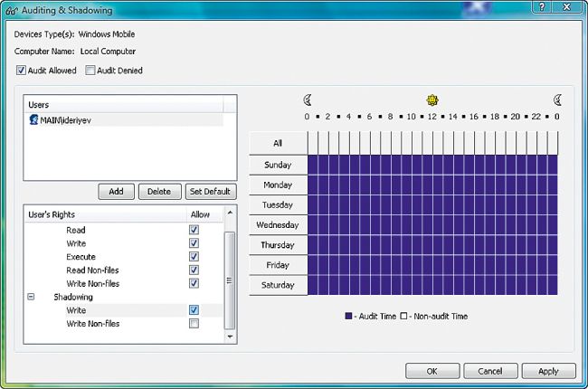This screenshot has width=588, height=389.
Task: Uncheck the Execute allow checkbox
Action: tap(194, 257)
